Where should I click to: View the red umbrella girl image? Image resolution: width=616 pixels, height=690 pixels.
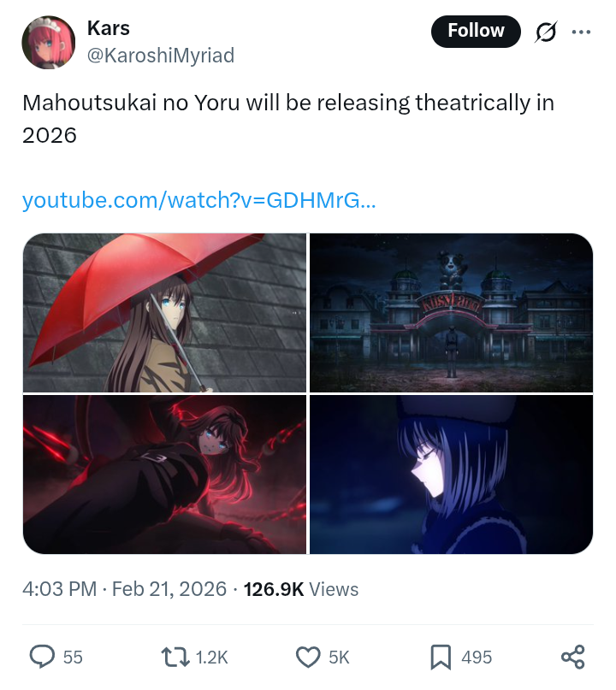(164, 312)
